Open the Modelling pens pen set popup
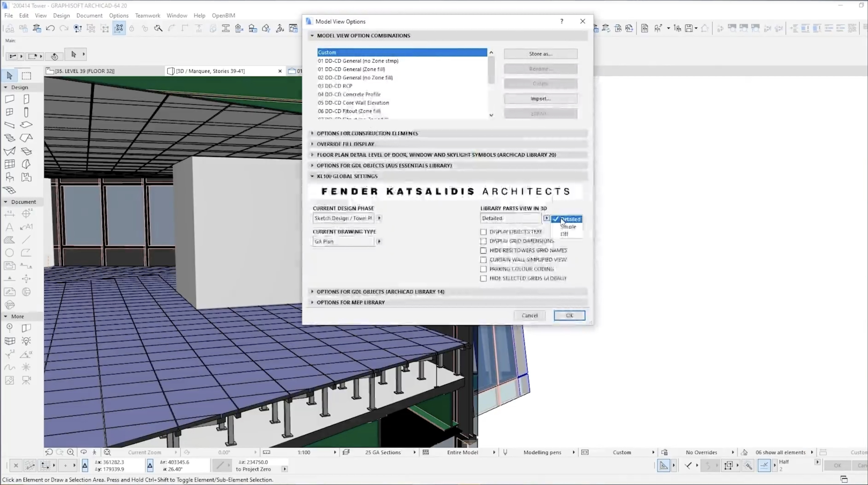This screenshot has height=485, width=868. pos(542,452)
